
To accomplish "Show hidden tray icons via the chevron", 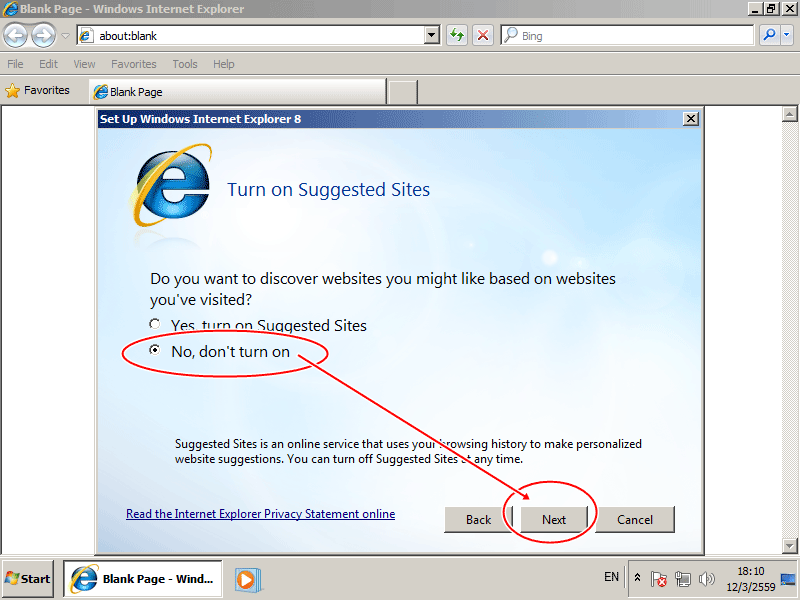I will point(637,578).
